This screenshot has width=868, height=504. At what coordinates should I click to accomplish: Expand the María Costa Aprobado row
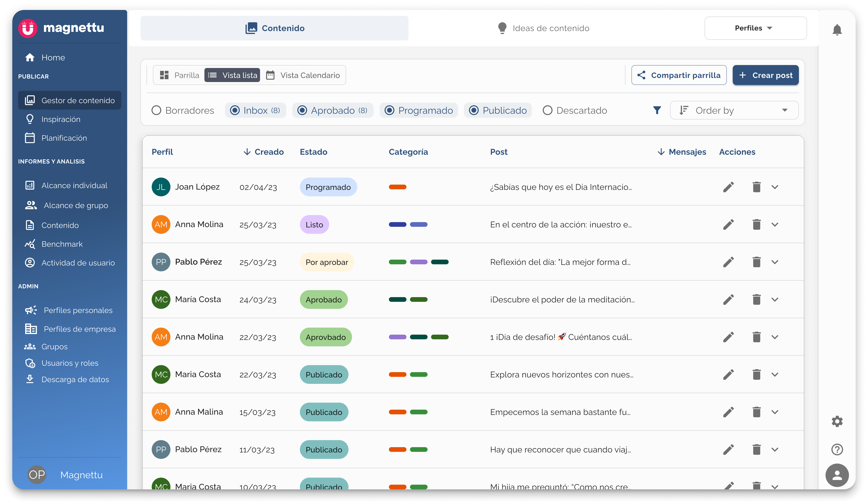pos(775,300)
